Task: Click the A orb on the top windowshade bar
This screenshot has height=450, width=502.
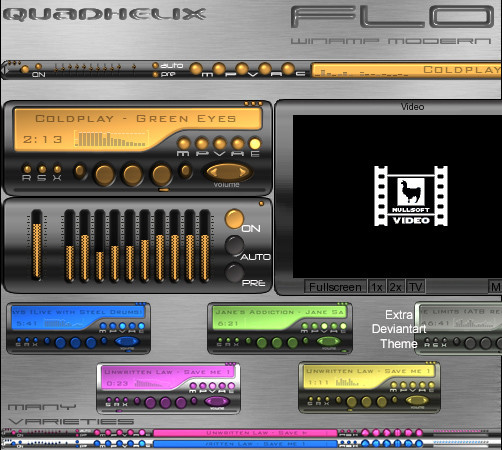Action: (x=265, y=69)
